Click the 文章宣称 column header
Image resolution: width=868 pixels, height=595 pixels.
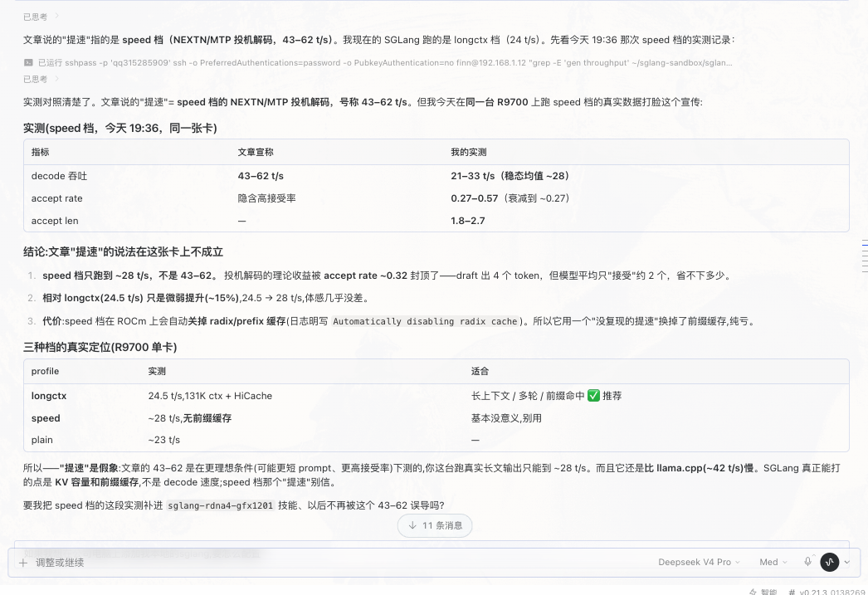pyautogui.click(x=256, y=152)
